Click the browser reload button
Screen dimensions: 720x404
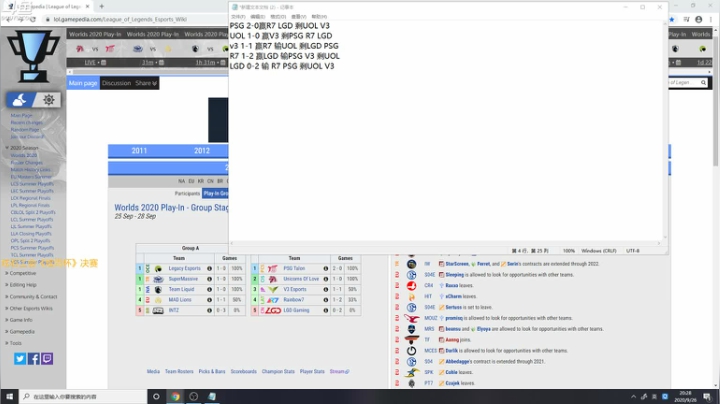click(x=33, y=19)
